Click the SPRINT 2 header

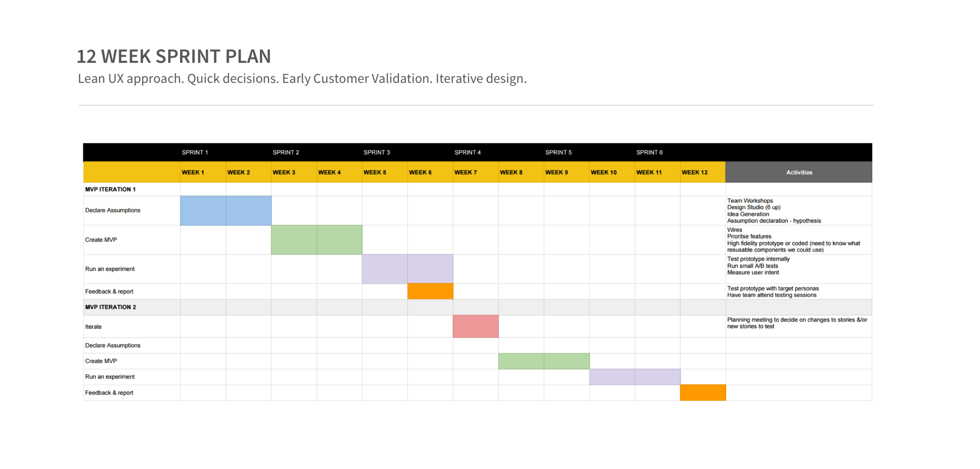tap(286, 152)
